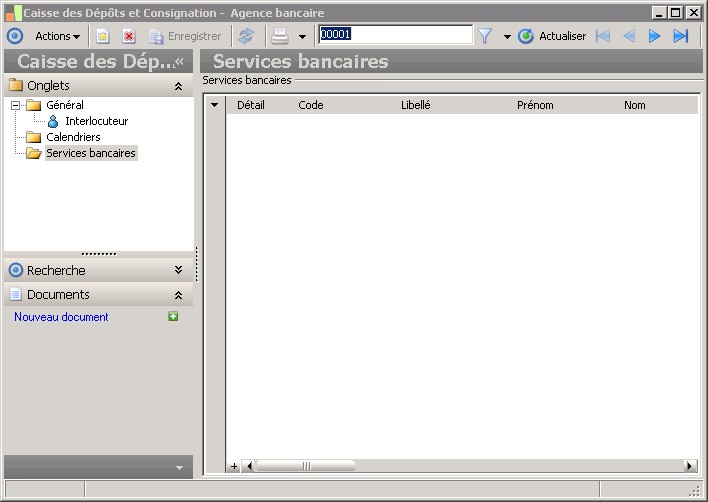Click the new record icon with yellow star
Viewport: 708px width, 502px height.
click(x=103, y=36)
